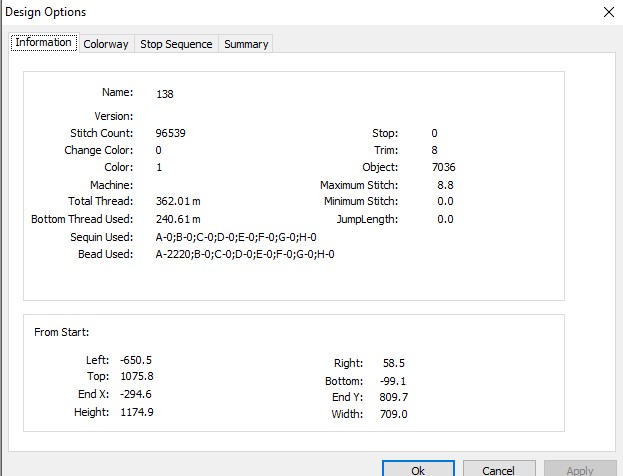Switch to the Information tab

[44, 43]
